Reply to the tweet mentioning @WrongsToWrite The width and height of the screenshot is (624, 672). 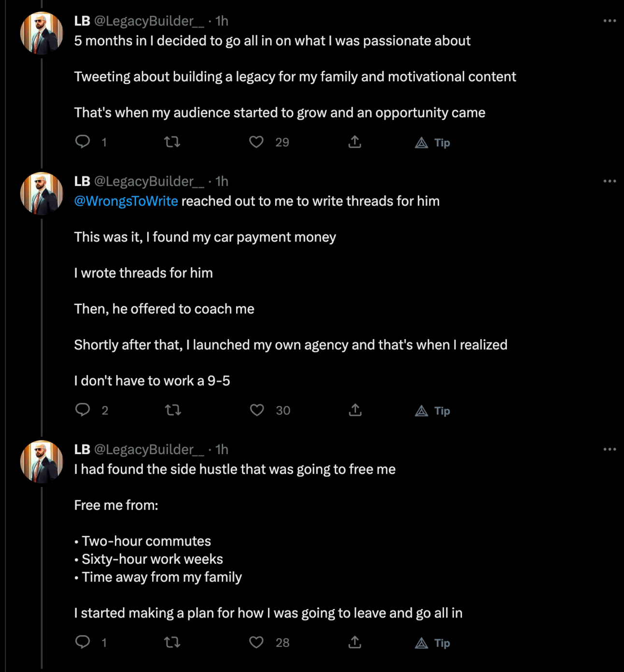pos(83,410)
